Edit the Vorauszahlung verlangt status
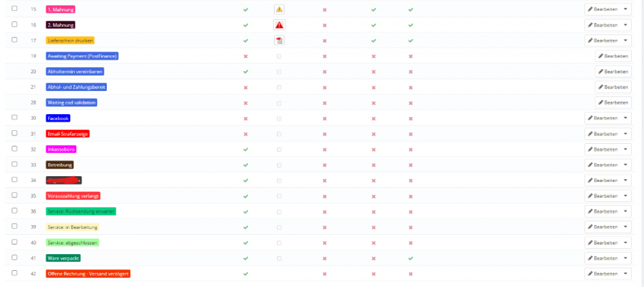The image size is (644, 287). coord(603,196)
